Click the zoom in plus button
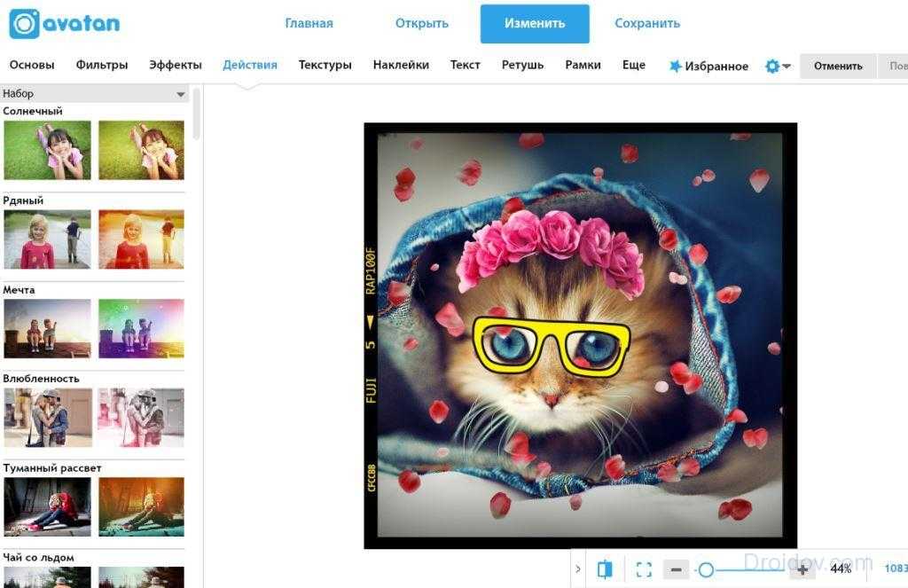This screenshot has height=588, width=908. 802,569
